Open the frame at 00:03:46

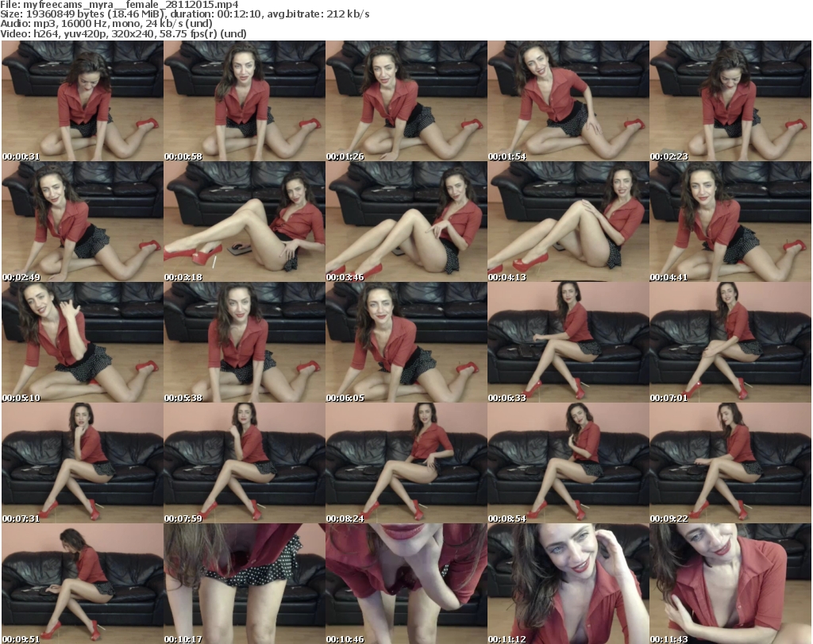coord(406,222)
